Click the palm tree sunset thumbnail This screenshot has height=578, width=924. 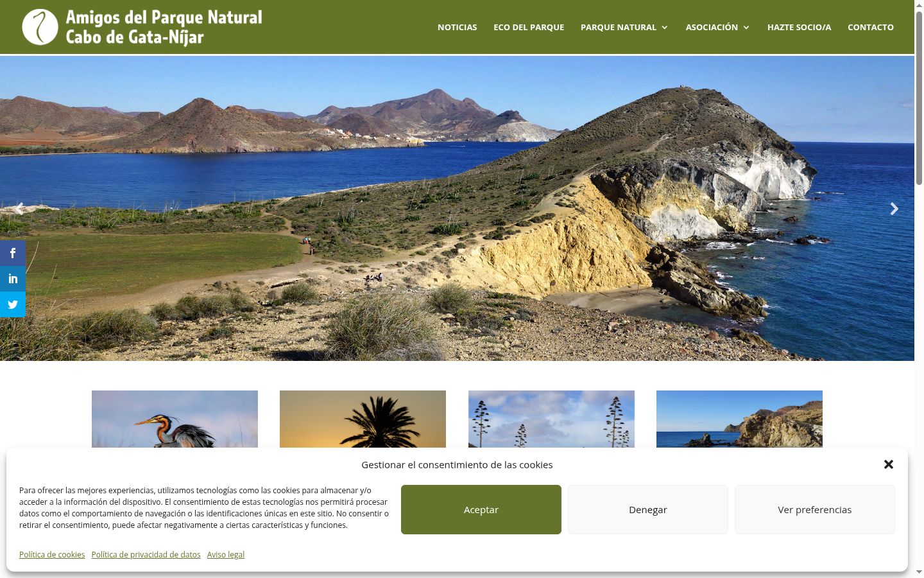[363, 419]
